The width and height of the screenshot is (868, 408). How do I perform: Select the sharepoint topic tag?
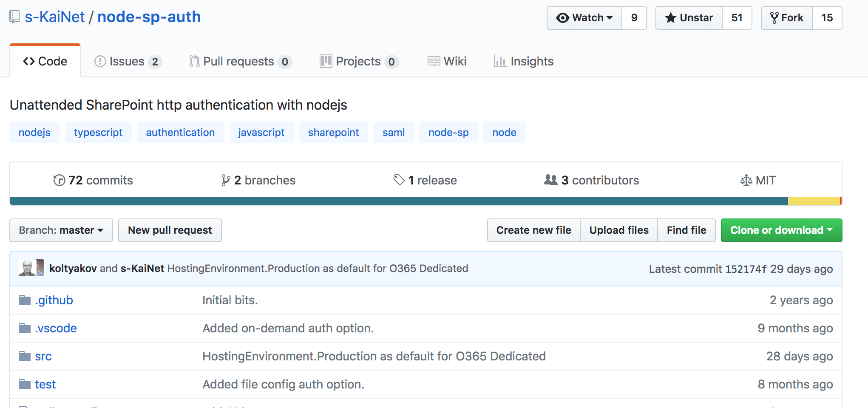click(333, 132)
